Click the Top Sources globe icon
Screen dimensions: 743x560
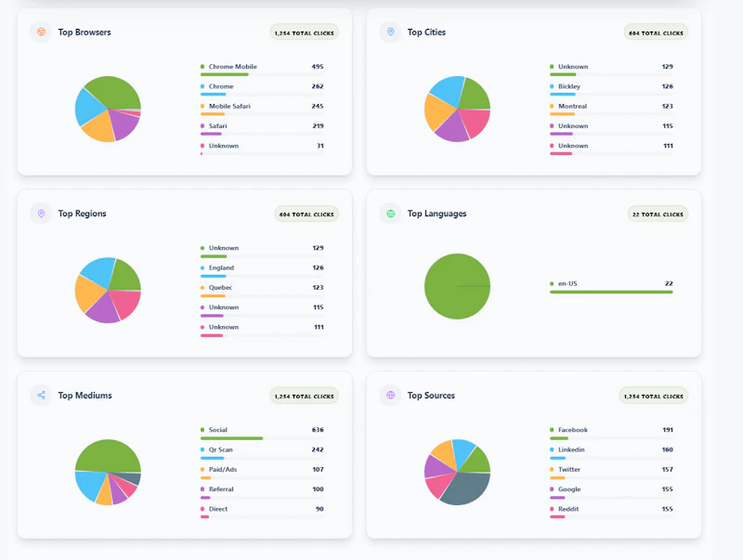pos(390,395)
